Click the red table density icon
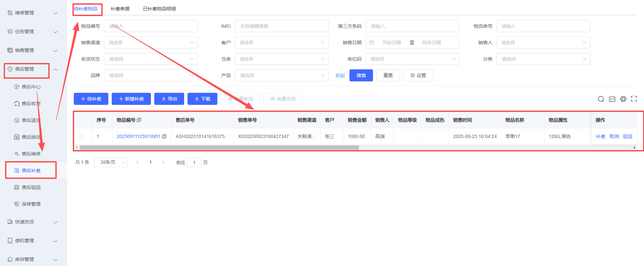Viewport: 644px width, 266px height. (612, 99)
